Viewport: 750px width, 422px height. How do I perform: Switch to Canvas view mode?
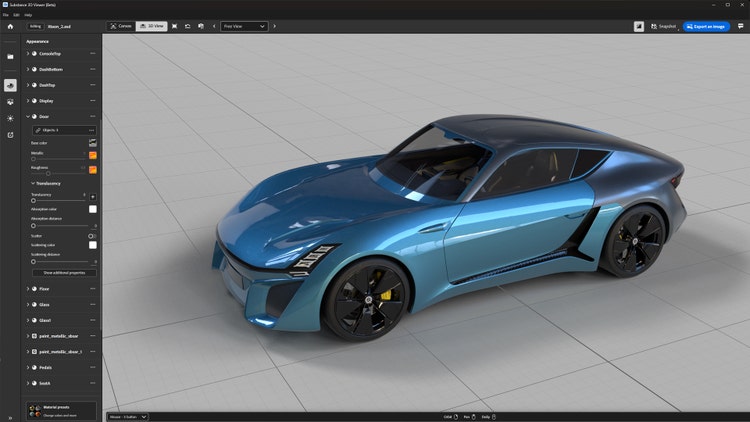[119, 26]
